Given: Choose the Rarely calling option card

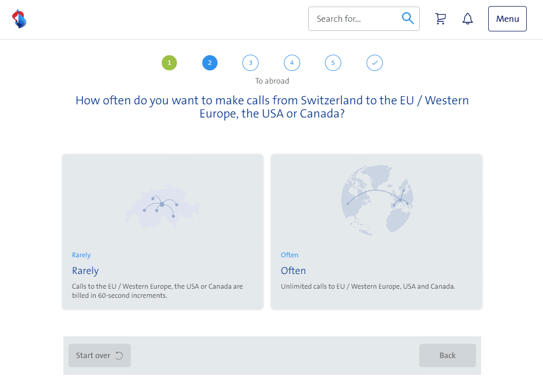Looking at the screenshot, I should click(x=163, y=232).
